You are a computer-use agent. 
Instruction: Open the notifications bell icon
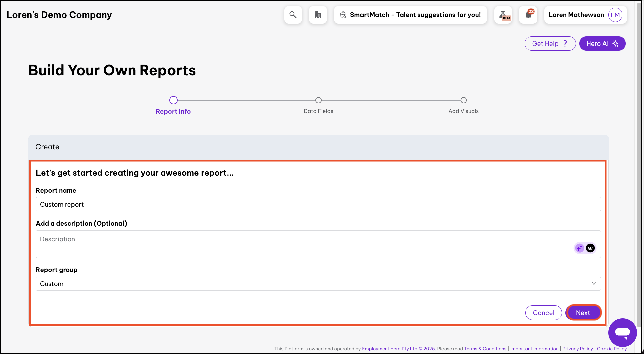pos(528,15)
